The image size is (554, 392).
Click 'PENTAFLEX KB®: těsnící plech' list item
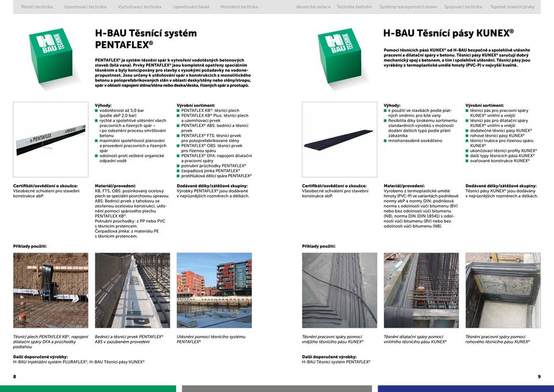pyautogui.click(x=210, y=111)
